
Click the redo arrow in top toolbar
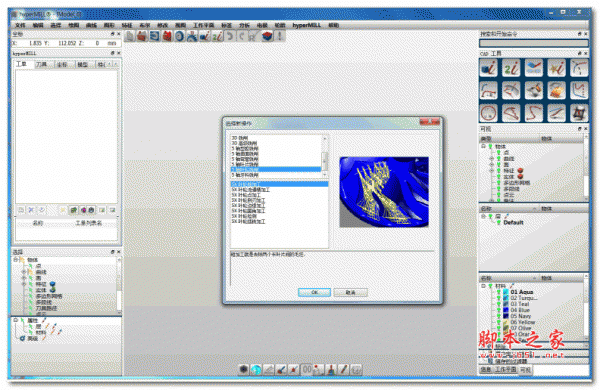coord(241,36)
